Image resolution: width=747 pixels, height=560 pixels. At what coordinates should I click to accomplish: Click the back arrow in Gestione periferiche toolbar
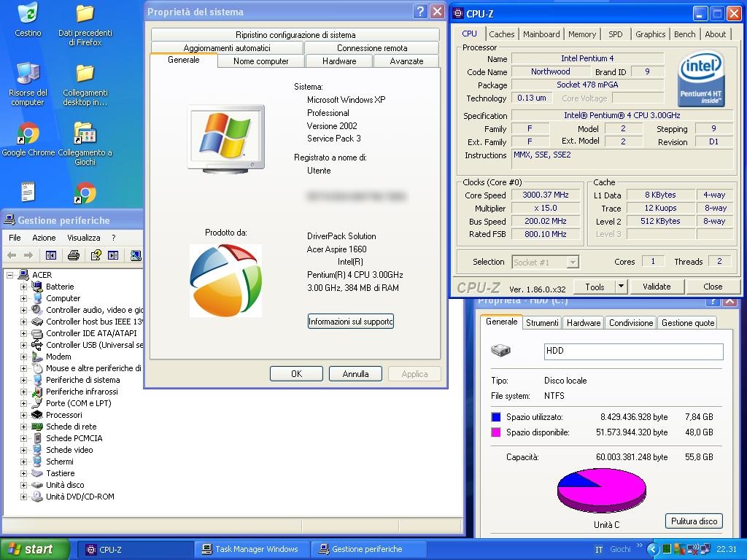point(12,256)
